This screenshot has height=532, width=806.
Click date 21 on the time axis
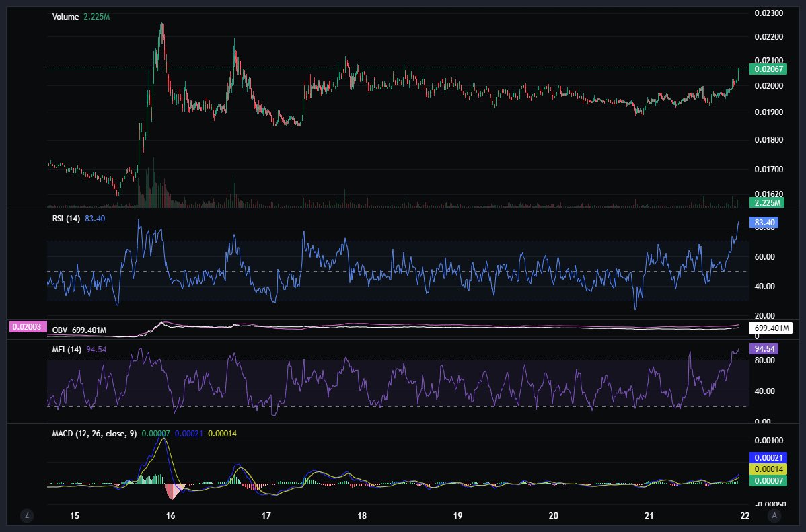coord(649,516)
